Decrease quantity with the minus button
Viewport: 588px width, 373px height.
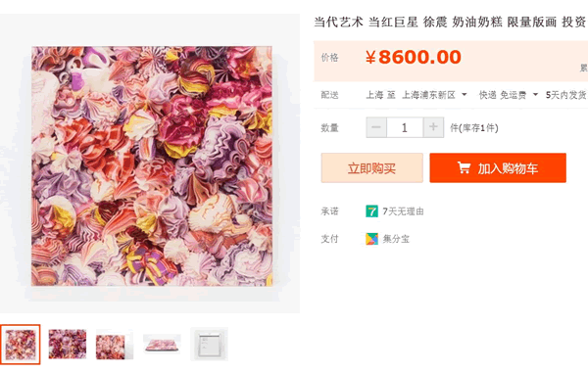[x=376, y=127]
